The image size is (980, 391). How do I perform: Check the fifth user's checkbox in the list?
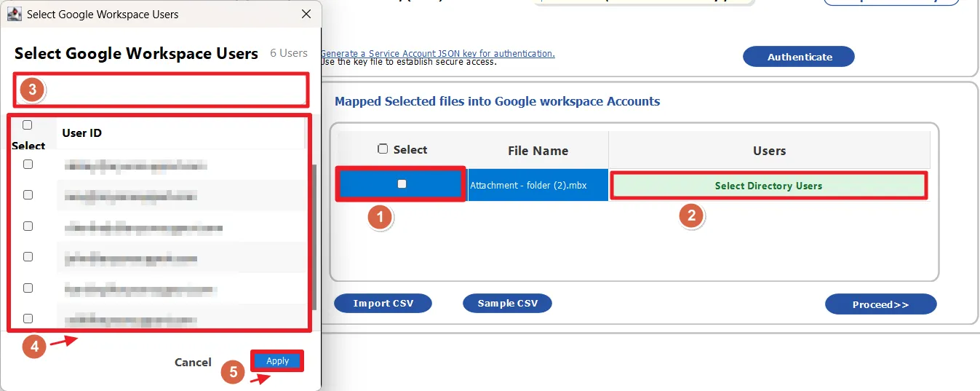pyautogui.click(x=28, y=288)
